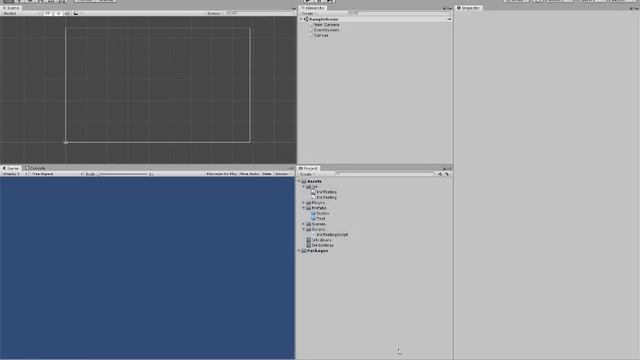The height and width of the screenshot is (360, 640).
Task: Open SampleScene options menu icon
Action: [449, 19]
